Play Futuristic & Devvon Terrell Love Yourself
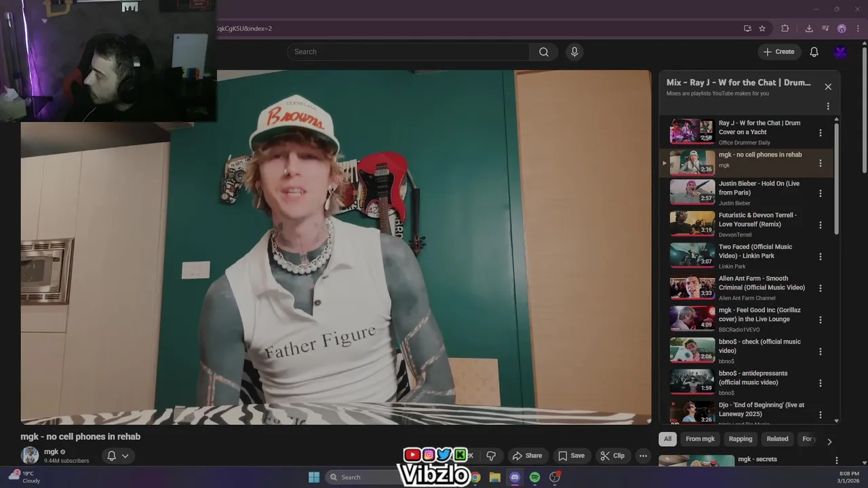This screenshot has width=868, height=488. click(692, 224)
